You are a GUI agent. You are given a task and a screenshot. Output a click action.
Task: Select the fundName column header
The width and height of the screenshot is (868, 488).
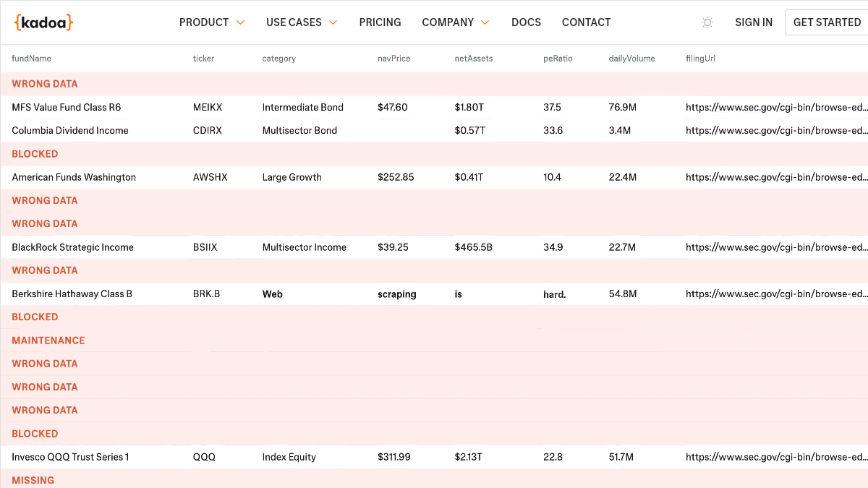pyautogui.click(x=31, y=59)
